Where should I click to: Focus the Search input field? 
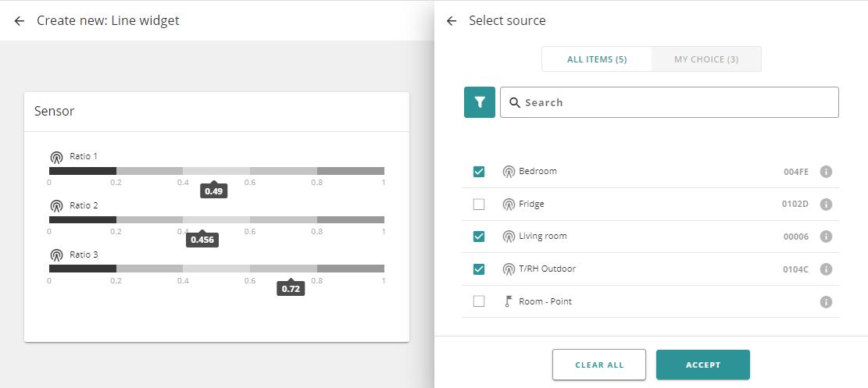click(x=676, y=102)
